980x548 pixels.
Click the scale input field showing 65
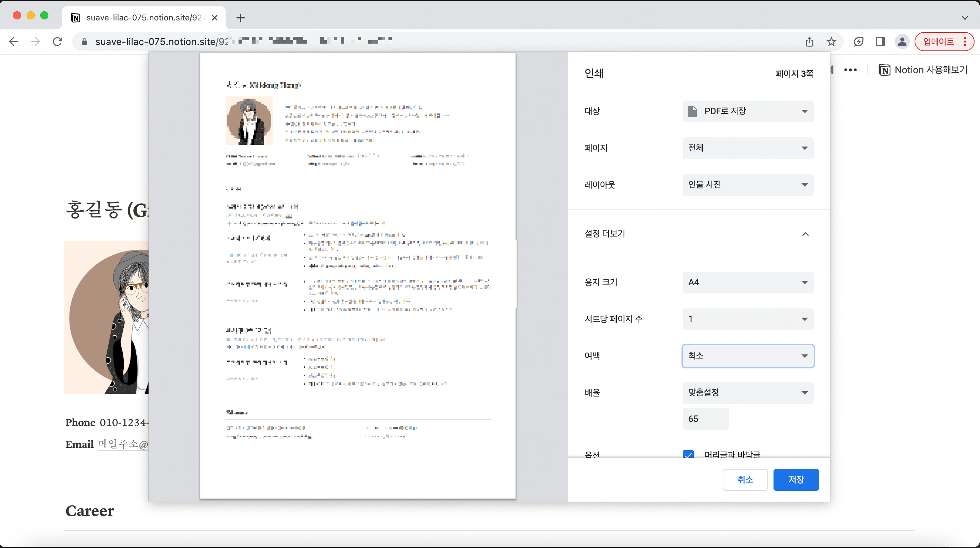(705, 418)
